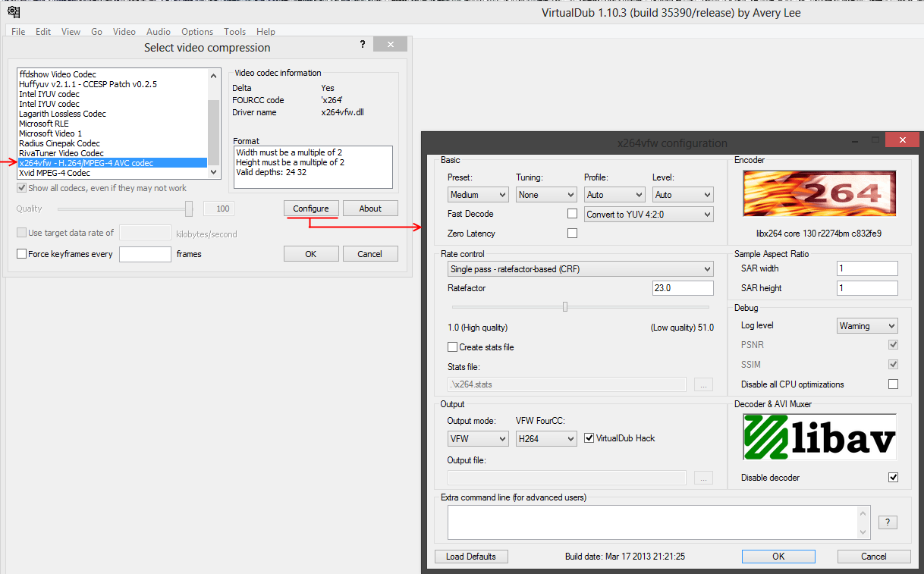This screenshot has height=574, width=924.
Task: Click the Ratefactor quality slider
Action: 565,307
